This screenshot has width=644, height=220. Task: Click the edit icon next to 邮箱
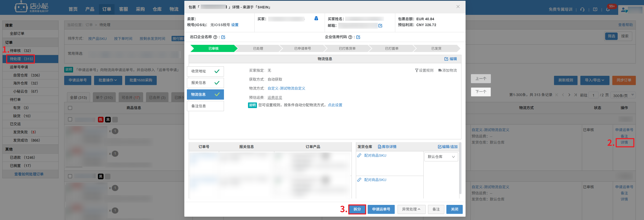click(380, 26)
